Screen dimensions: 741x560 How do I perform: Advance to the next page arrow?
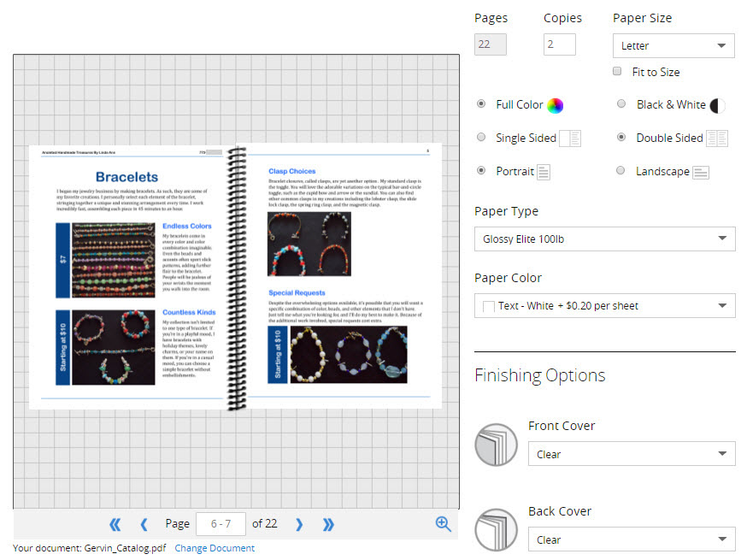point(299,524)
